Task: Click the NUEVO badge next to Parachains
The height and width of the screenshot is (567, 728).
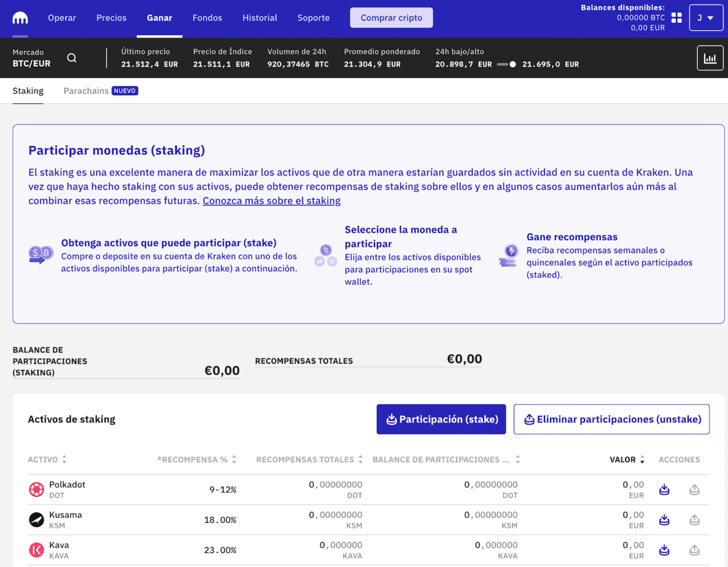Action: click(x=125, y=91)
